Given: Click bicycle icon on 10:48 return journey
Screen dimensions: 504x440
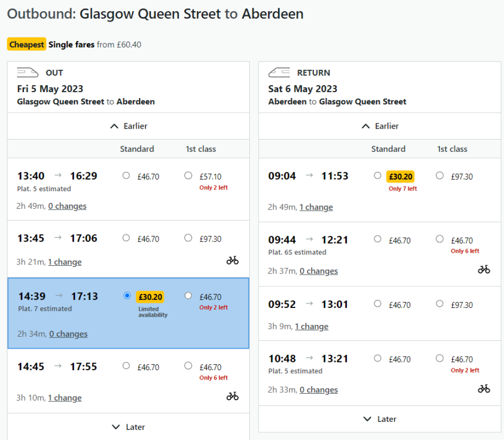Looking at the screenshot, I should pos(483,388).
